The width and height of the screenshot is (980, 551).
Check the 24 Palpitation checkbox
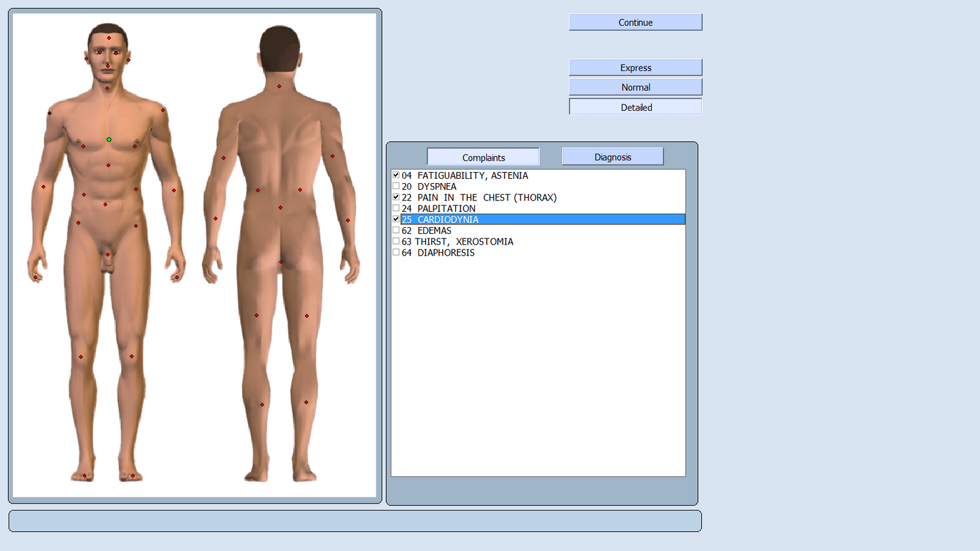pyautogui.click(x=396, y=208)
